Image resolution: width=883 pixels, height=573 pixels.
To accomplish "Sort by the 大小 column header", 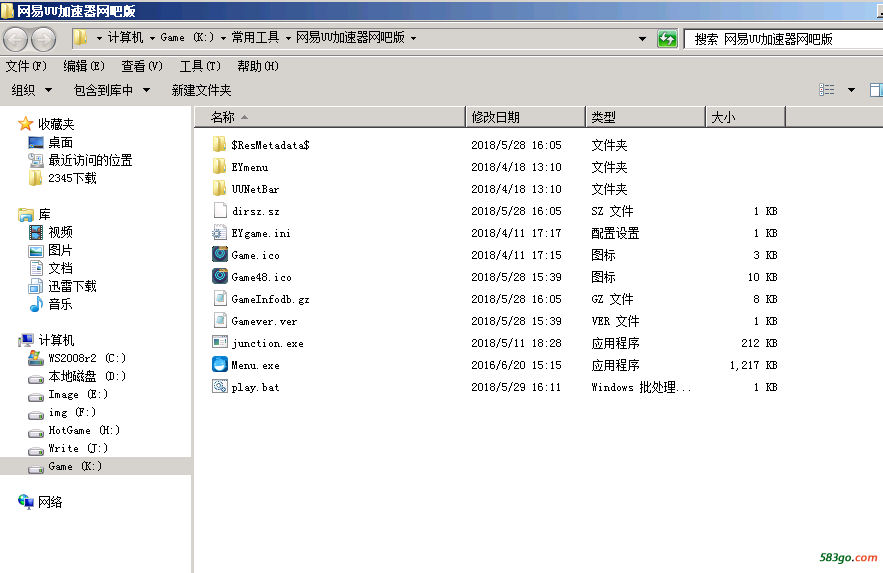I will pos(746,117).
